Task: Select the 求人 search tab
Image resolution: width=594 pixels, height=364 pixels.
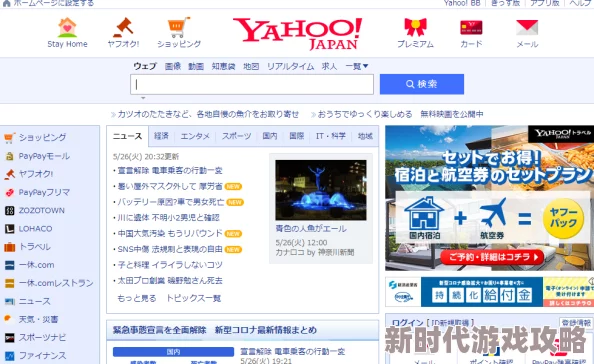Action: click(x=329, y=66)
